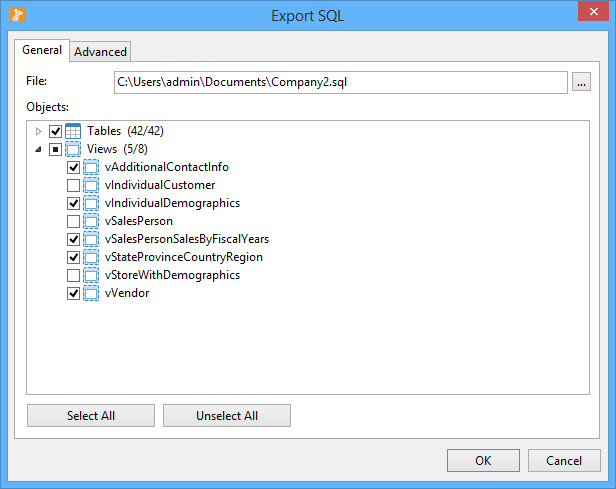Screen dimensions: 616x489
Task: Select vStoreWithDemographics row text
Action: pos(172,275)
